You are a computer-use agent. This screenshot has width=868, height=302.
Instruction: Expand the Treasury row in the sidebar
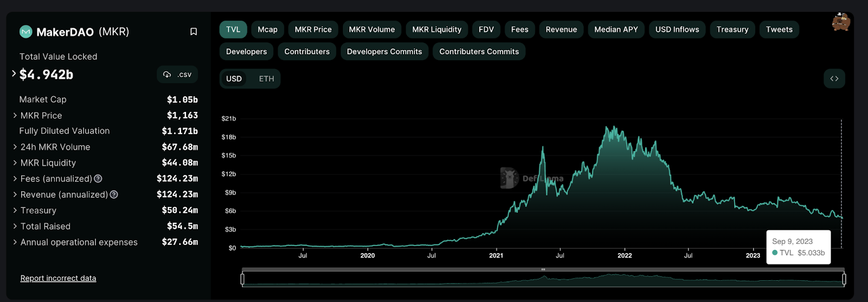pos(15,210)
